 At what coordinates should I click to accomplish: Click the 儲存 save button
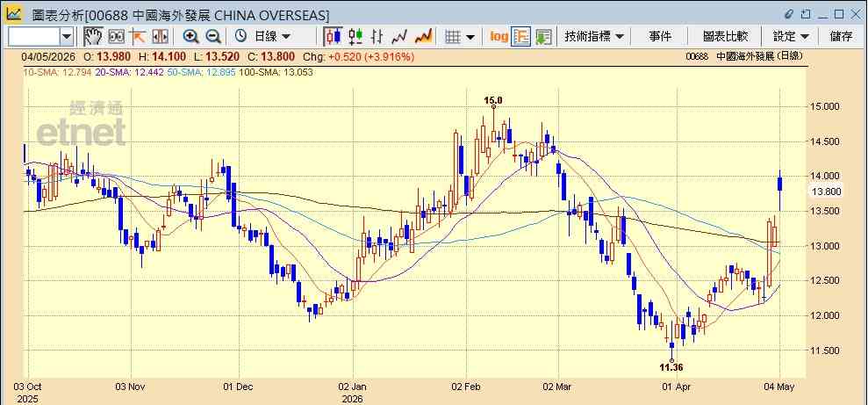[841, 37]
